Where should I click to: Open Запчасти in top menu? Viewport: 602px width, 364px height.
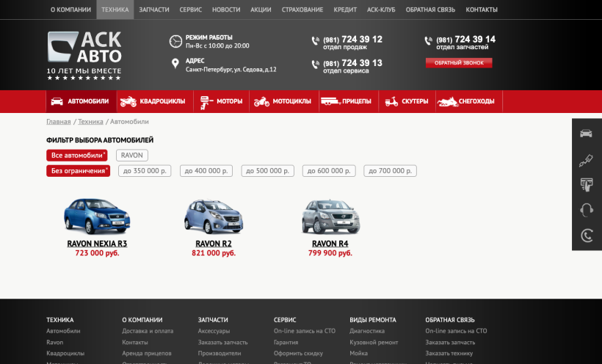(x=154, y=10)
